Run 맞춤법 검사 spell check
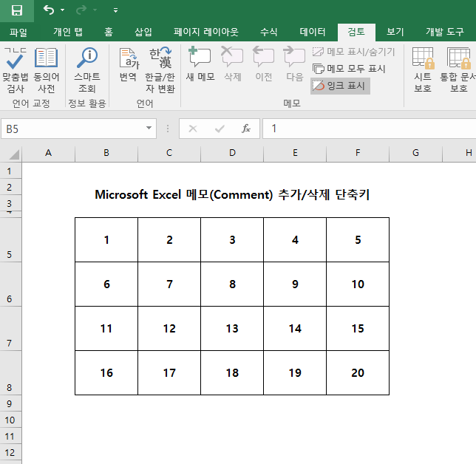Screen dimensions: 476x464 (x=16, y=70)
